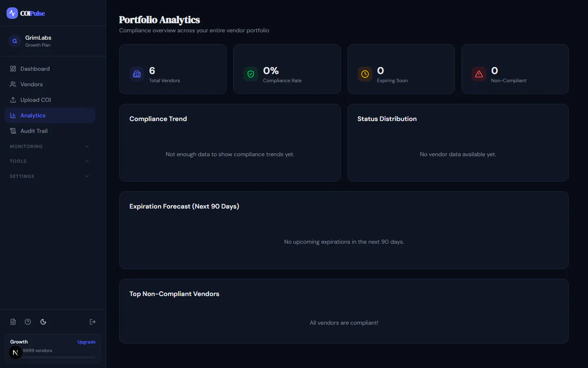This screenshot has height=368, width=588.
Task: Expand the Tools section chevron
Action: (87, 161)
